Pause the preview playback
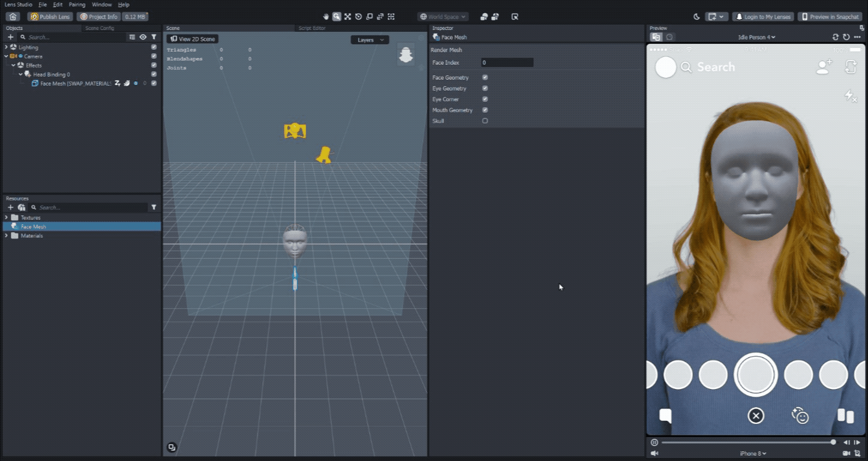 coord(654,442)
